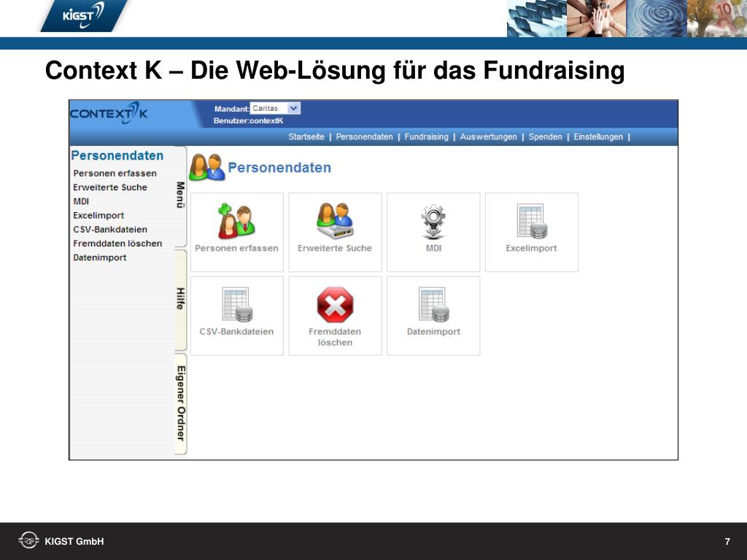The image size is (747, 560).
Task: Click Personen erfassen in sidebar
Action: 115,174
